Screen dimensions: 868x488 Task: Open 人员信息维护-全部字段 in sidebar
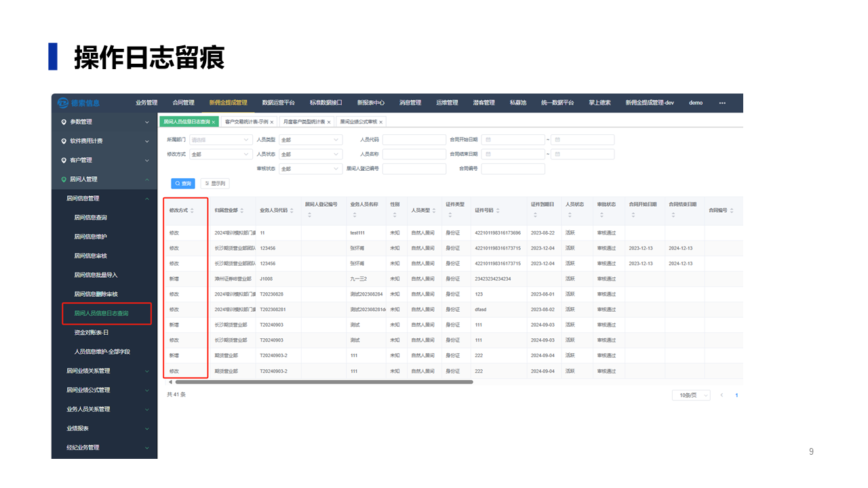click(102, 352)
